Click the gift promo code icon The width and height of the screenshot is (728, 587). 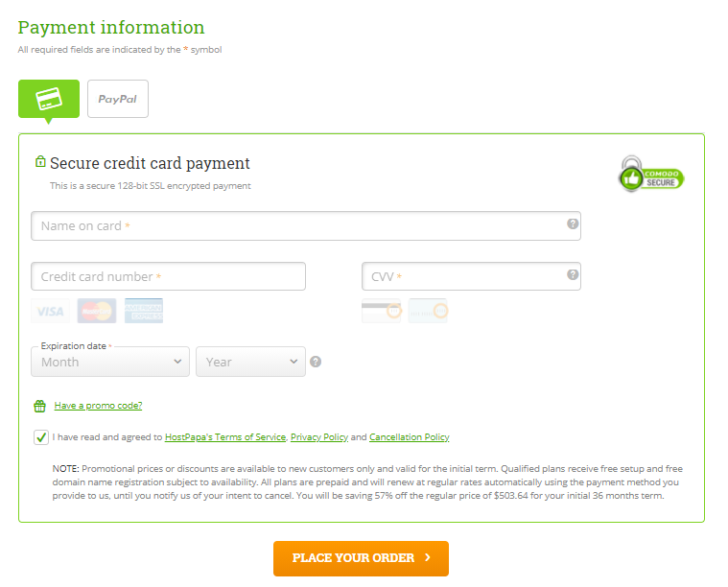click(40, 406)
